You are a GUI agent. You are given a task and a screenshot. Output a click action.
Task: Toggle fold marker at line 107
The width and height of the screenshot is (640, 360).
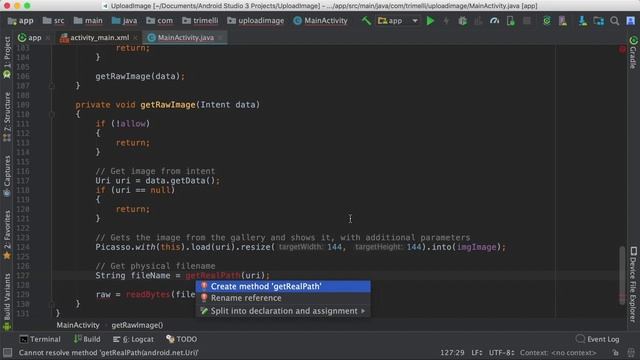coord(52,86)
